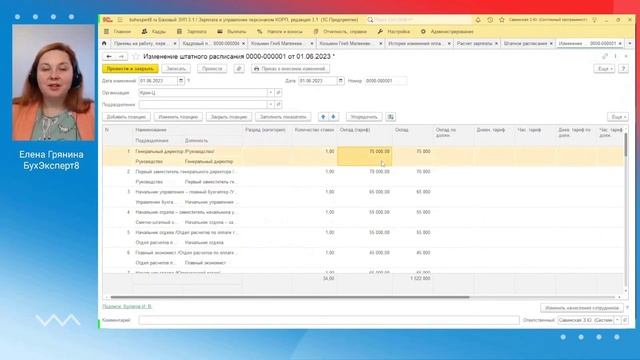Add document to favorites star
640x360 pixels.
point(136,56)
